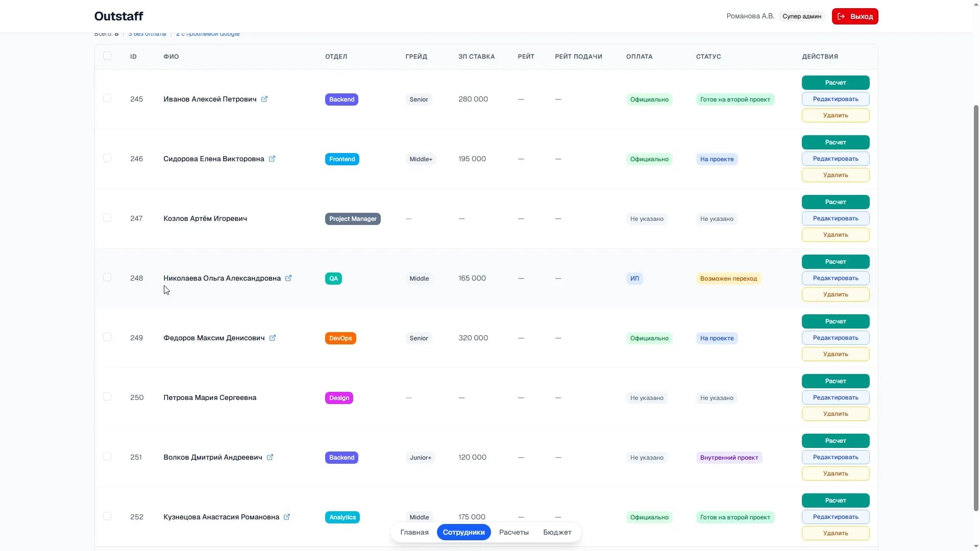Viewport: 980px width, 551px height.
Task: Edit employee Кузнецова Анастасия Романовна
Action: pos(836,517)
